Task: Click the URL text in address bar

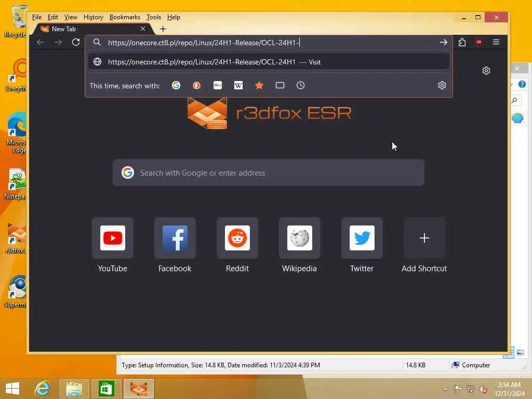Action: (x=204, y=43)
